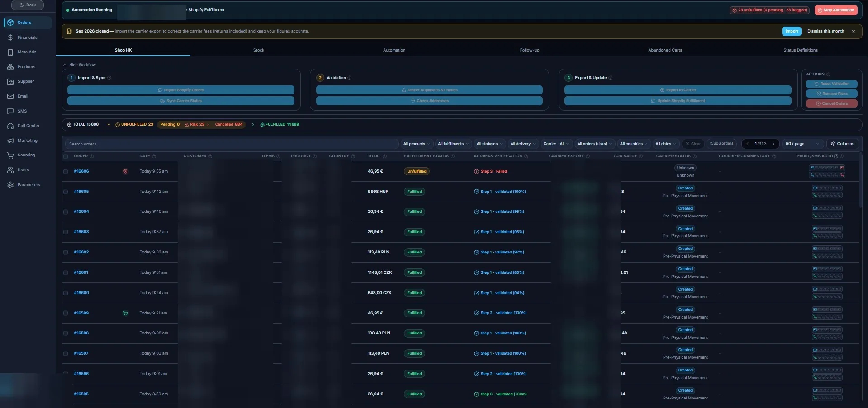Change the 50 / page size dropdown
The height and width of the screenshot is (408, 868).
tap(802, 144)
